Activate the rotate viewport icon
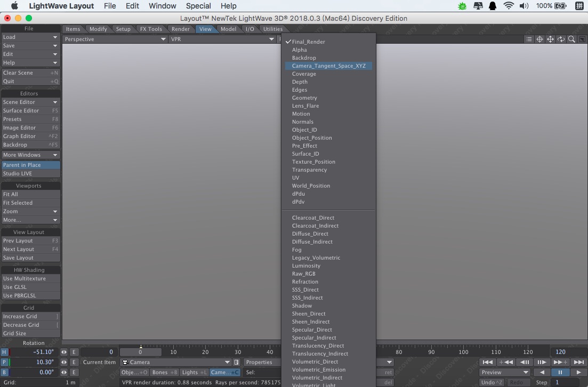588x387 pixels. (560, 39)
